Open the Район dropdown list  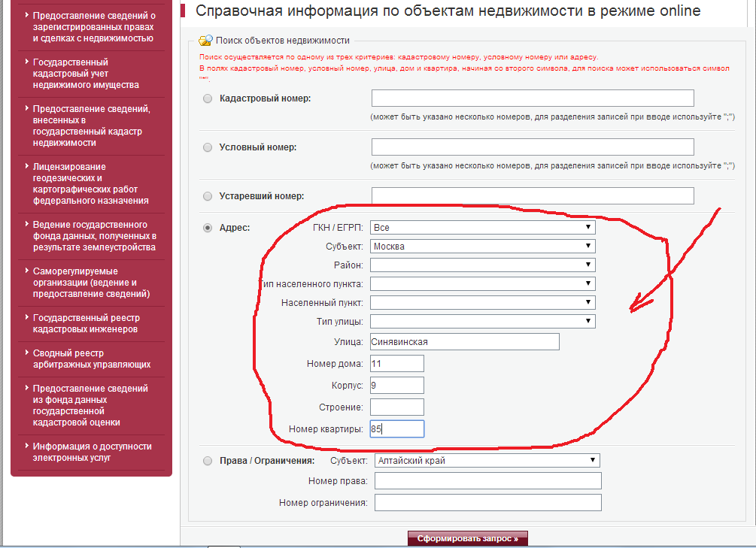tap(482, 265)
